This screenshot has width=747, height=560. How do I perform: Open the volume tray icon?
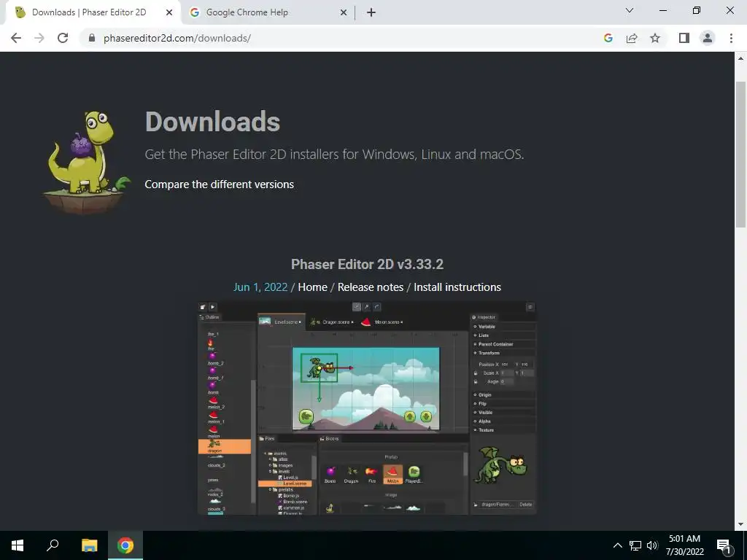[x=652, y=545]
